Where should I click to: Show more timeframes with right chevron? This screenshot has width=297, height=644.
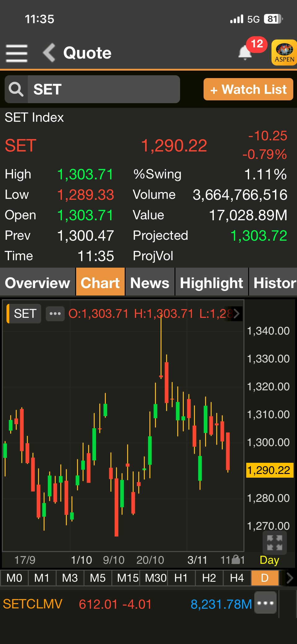(x=290, y=578)
